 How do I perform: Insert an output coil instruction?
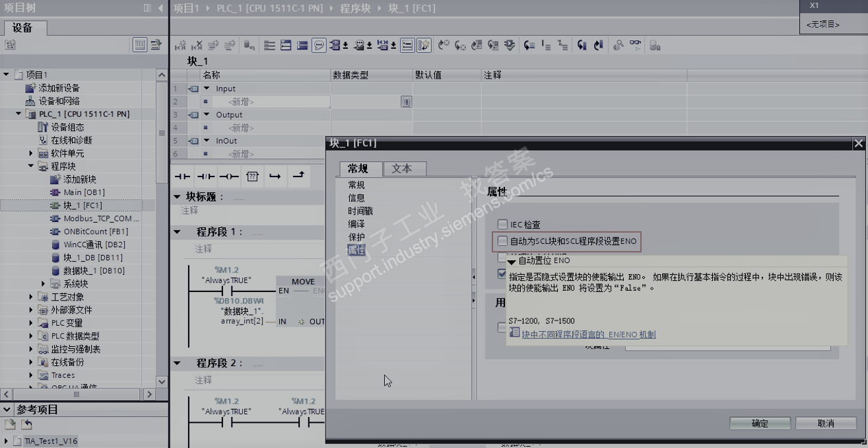coord(229,176)
